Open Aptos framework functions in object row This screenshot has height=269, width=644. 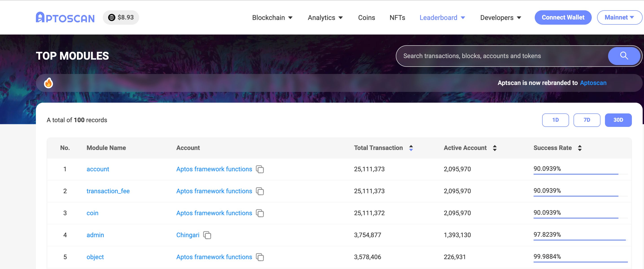[x=214, y=257]
